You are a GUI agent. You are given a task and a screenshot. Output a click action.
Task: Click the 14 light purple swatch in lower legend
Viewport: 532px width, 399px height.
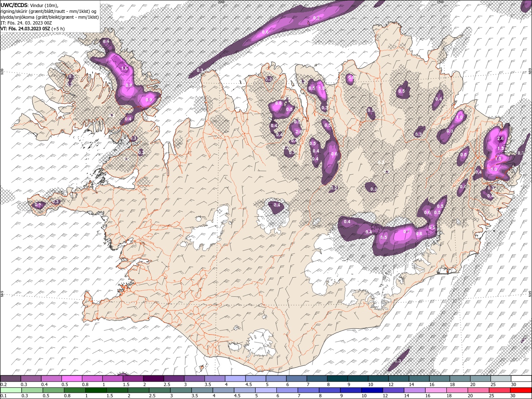[x=414, y=390]
